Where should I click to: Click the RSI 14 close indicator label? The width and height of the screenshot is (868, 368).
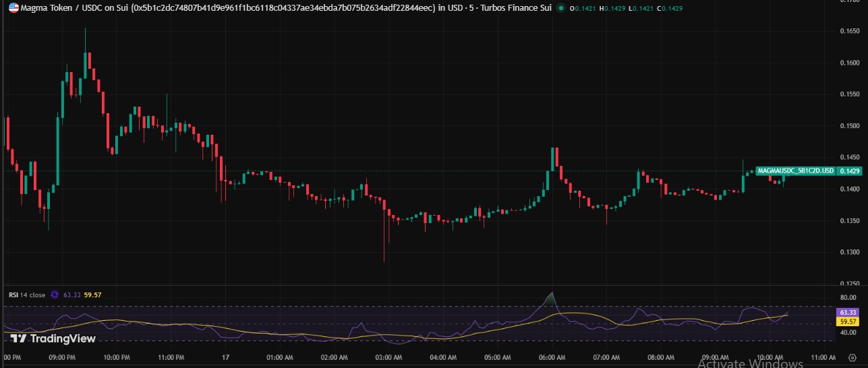point(26,295)
